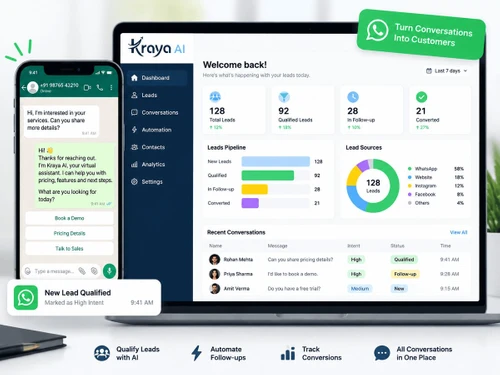500x375 pixels.
Task: Click the Converted checkmark icon
Action: point(422,97)
